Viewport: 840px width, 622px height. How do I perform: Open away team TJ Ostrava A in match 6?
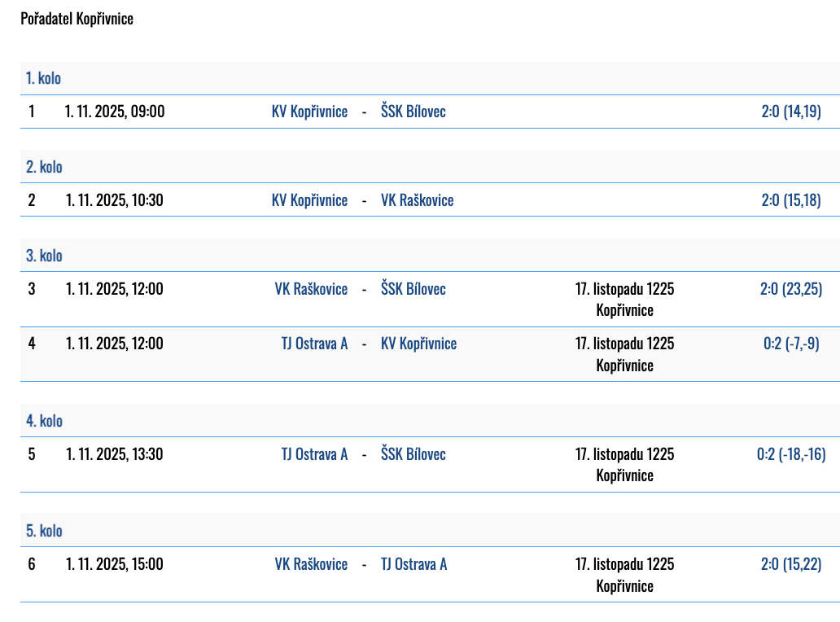413,564
